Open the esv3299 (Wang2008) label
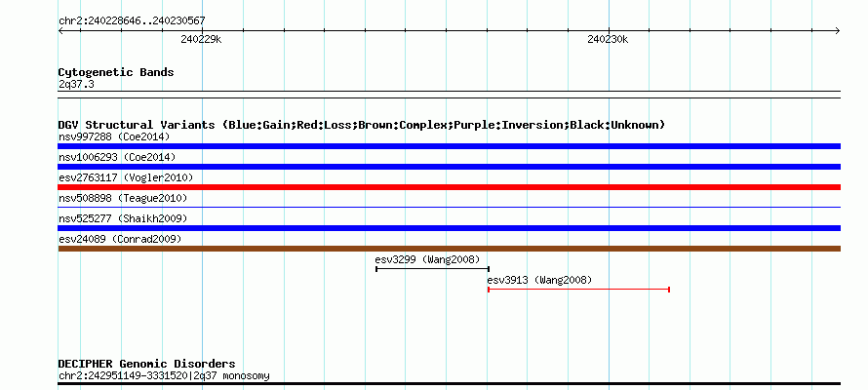The image size is (868, 390). coord(427,259)
